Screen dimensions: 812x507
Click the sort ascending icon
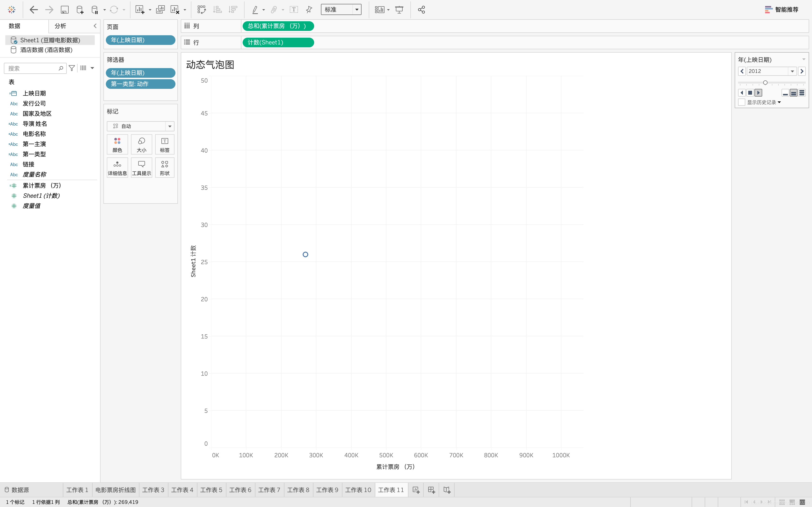tap(217, 10)
